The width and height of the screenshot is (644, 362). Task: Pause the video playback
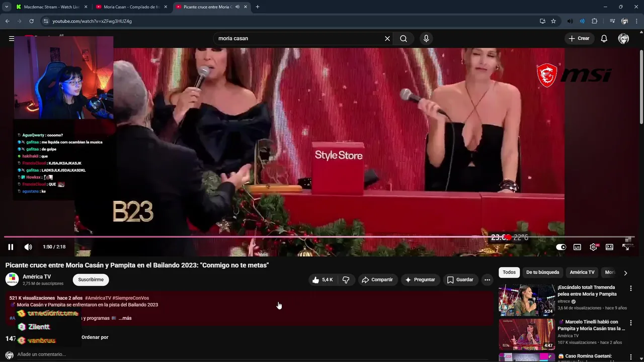point(11,247)
